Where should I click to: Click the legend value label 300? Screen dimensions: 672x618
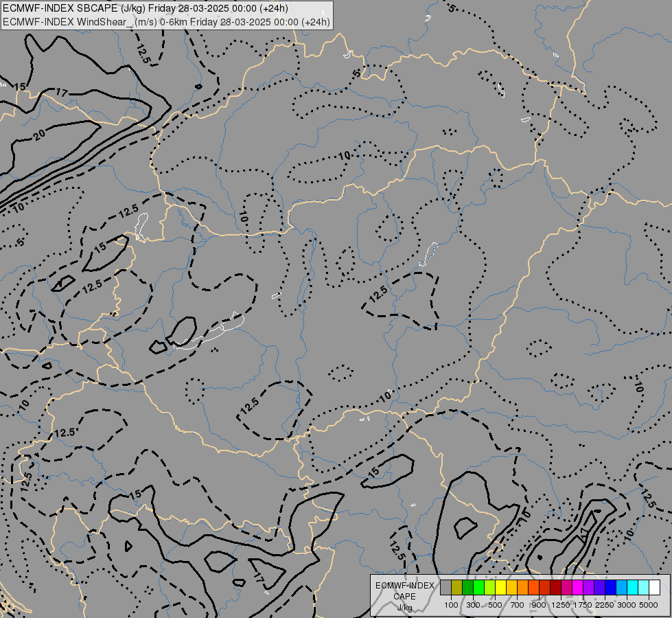tap(473, 605)
